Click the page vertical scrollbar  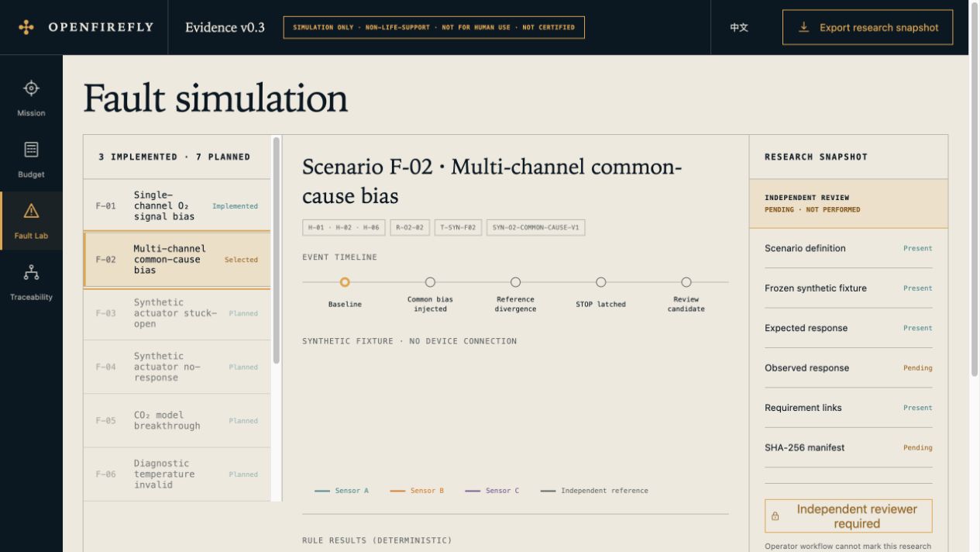pyautogui.click(x=975, y=190)
